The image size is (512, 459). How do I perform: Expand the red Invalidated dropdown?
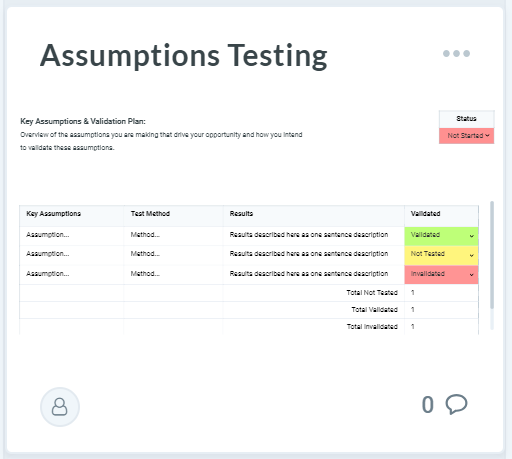pos(441,275)
